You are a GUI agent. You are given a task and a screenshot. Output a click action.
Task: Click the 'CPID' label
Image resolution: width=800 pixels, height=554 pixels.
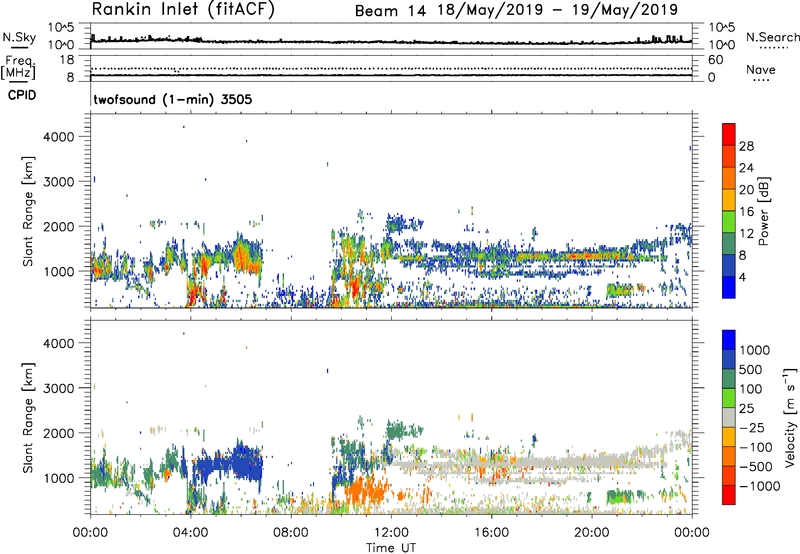(21, 95)
